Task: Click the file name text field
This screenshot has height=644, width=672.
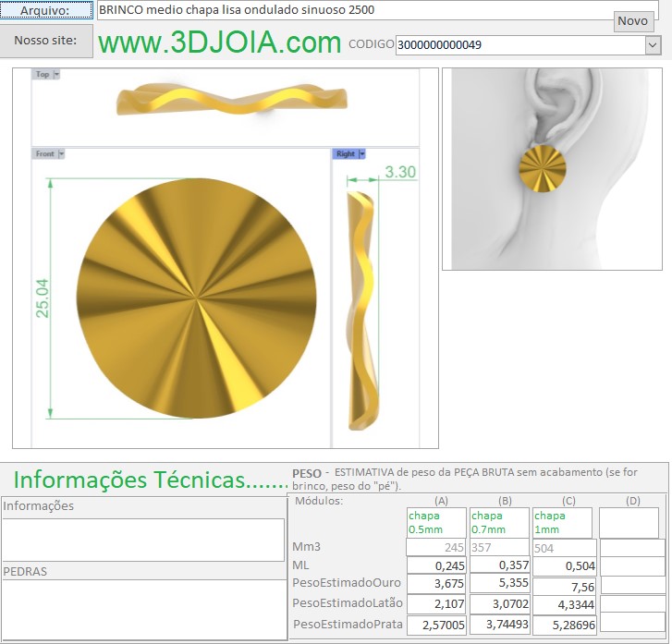Action: click(x=351, y=10)
